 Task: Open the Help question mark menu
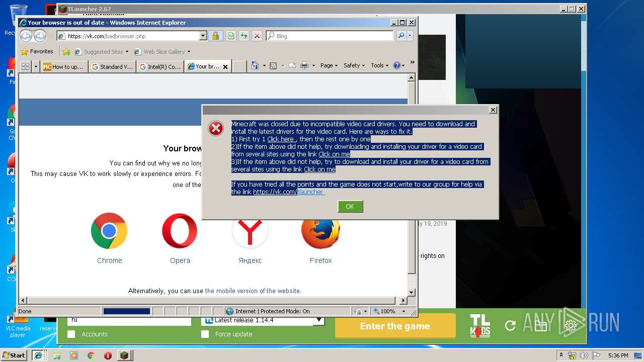[x=398, y=65]
